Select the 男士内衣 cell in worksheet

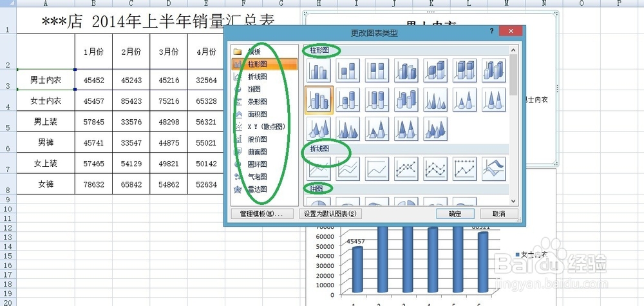pyautogui.click(x=46, y=80)
